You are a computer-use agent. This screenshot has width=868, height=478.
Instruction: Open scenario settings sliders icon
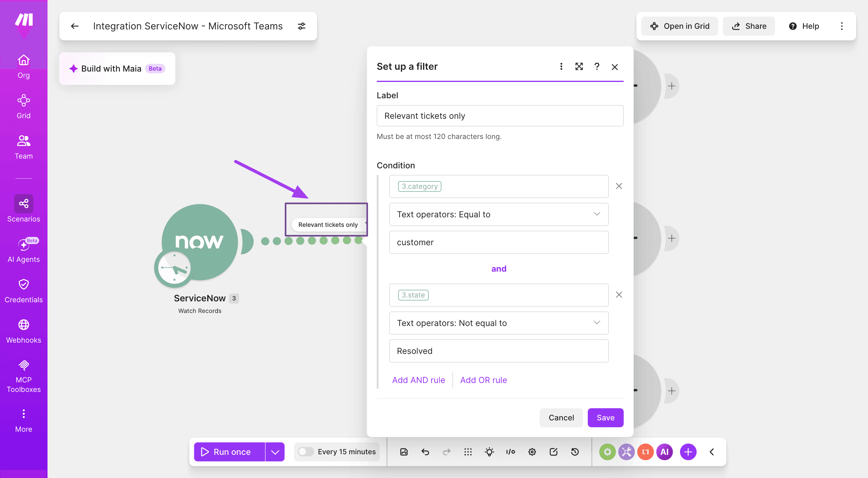pyautogui.click(x=302, y=26)
